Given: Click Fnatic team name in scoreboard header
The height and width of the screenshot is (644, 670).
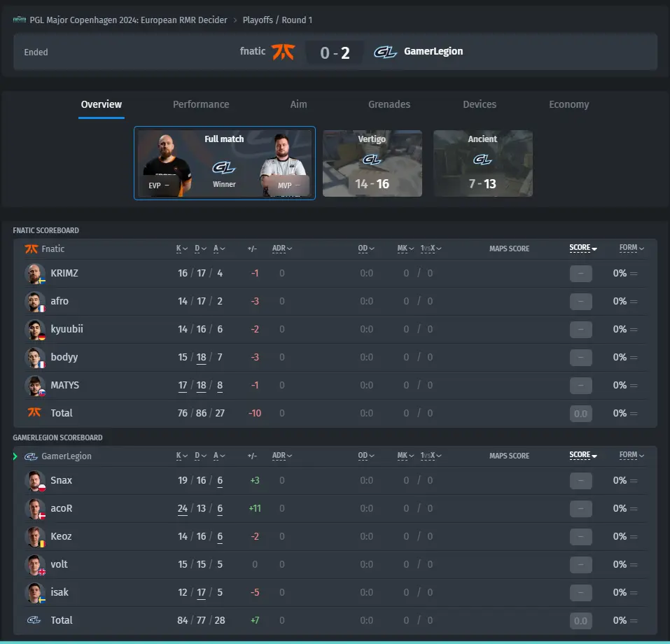Looking at the screenshot, I should point(53,248).
